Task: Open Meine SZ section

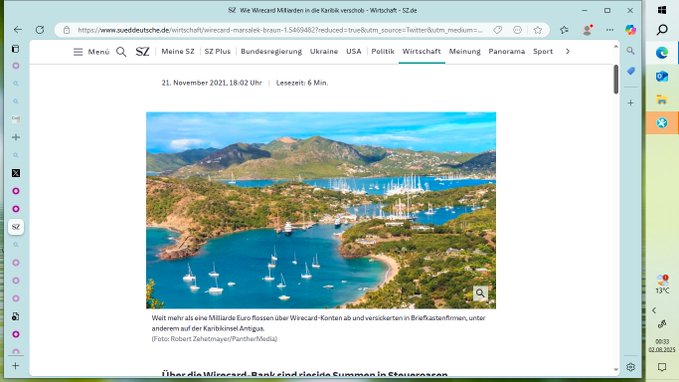Action: (x=178, y=51)
